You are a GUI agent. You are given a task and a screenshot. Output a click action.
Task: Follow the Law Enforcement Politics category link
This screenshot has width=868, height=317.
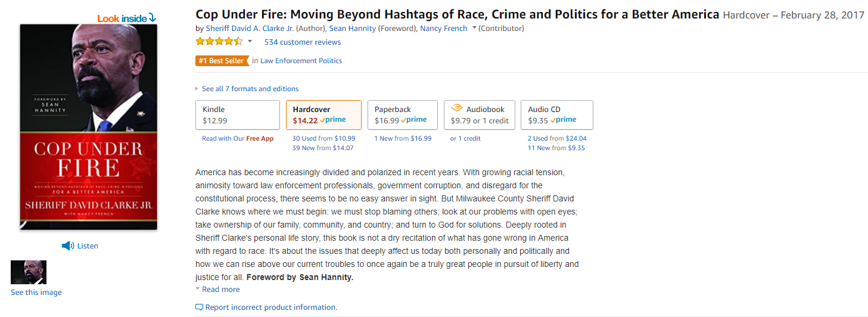pos(301,61)
